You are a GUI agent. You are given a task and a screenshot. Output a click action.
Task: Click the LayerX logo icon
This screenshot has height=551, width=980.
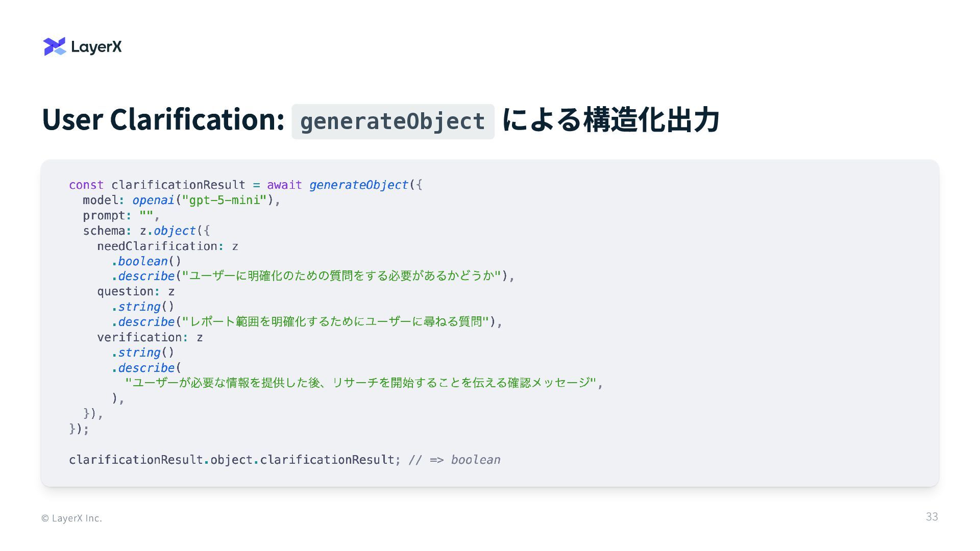tap(55, 46)
